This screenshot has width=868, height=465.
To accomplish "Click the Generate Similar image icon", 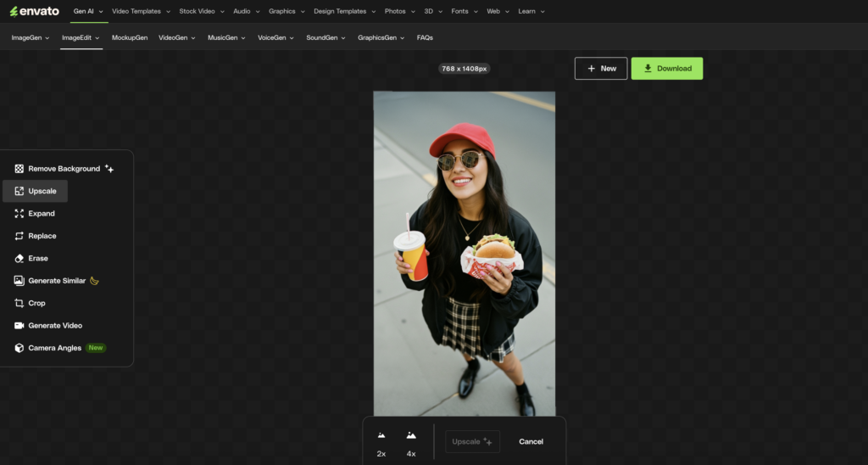I will (19, 281).
